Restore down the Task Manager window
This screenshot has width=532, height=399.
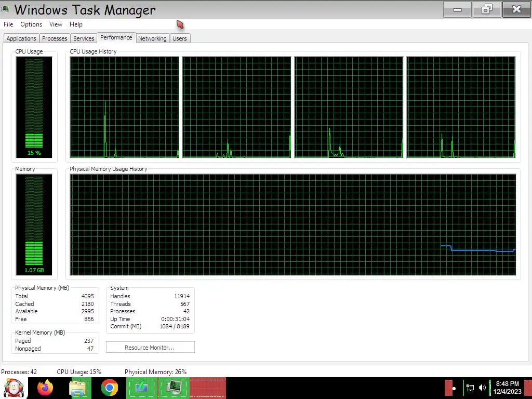click(487, 9)
